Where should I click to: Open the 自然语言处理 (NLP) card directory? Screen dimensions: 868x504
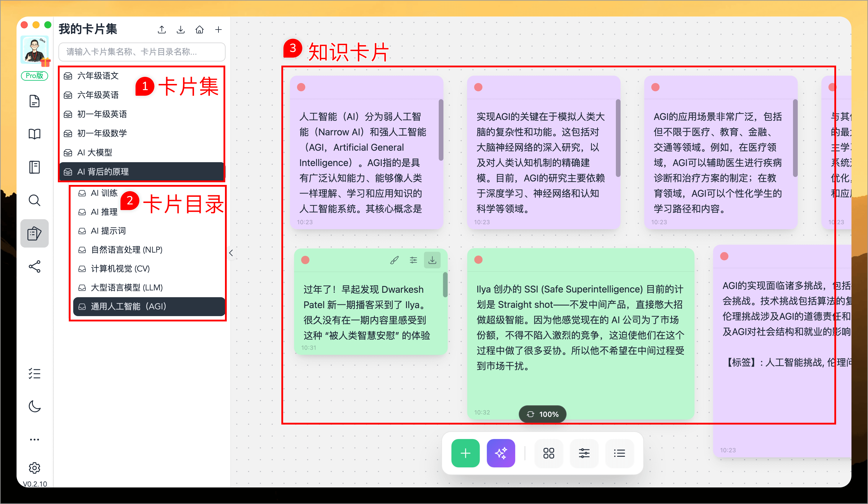[x=126, y=250]
